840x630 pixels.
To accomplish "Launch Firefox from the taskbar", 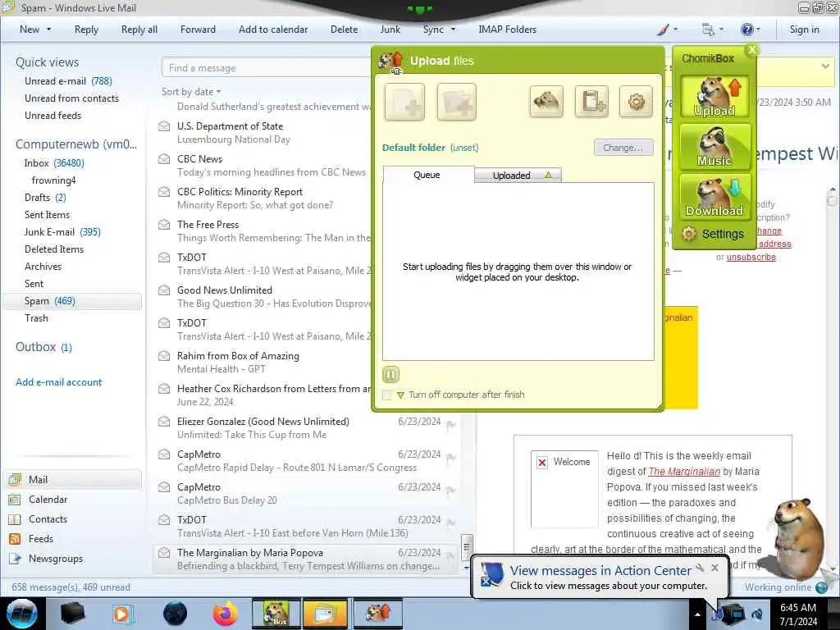I will click(x=225, y=614).
